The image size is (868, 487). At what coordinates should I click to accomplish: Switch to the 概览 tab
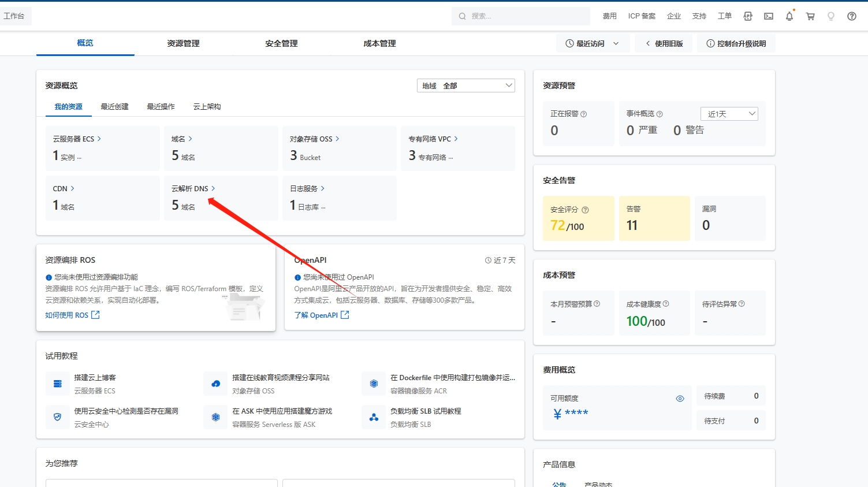tap(85, 43)
